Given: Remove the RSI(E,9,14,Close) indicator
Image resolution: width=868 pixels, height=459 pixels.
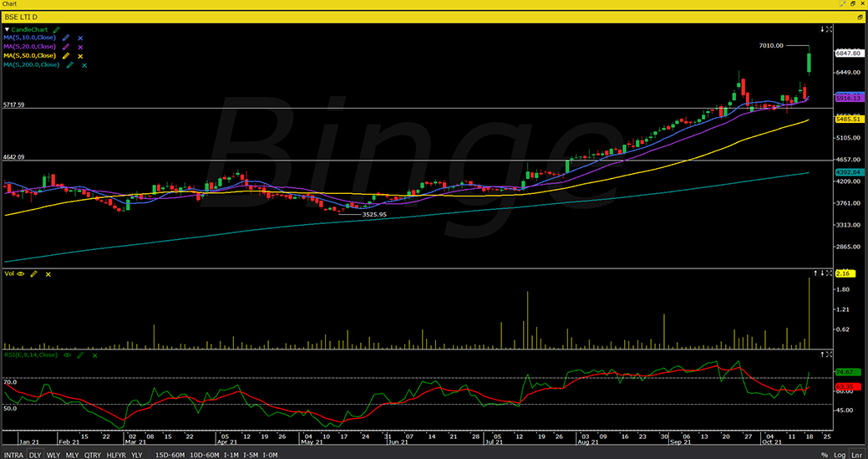Looking at the screenshot, I should click(94, 354).
